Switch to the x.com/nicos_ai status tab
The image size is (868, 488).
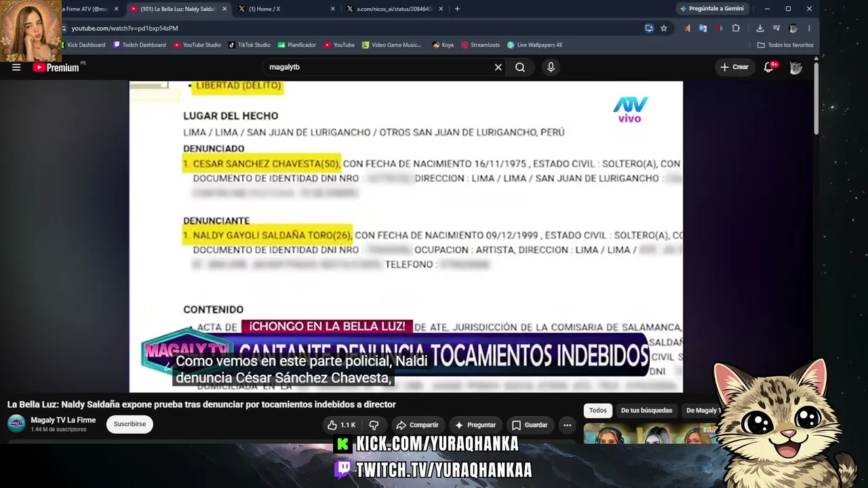[x=395, y=9]
